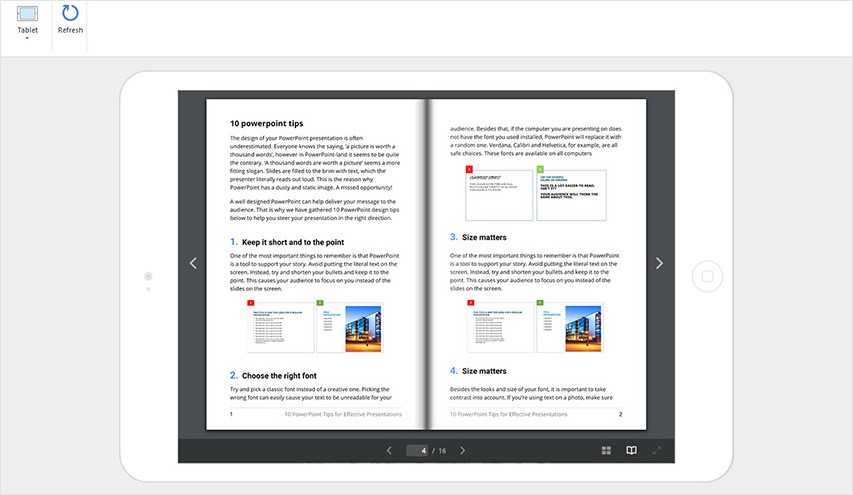853x495 pixels.
Task: Enter fullscreen with the expand icon
Action: click(x=657, y=451)
